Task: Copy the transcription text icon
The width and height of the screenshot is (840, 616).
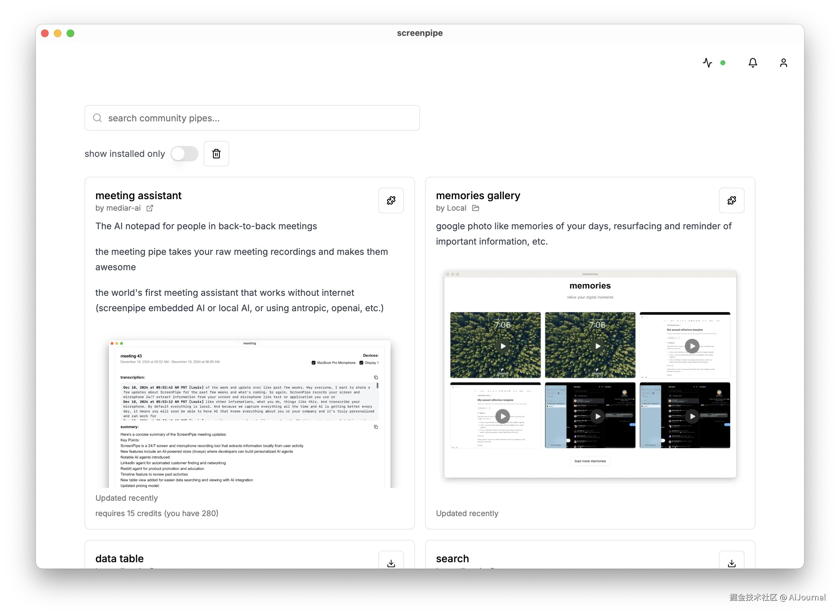Action: coord(376,377)
